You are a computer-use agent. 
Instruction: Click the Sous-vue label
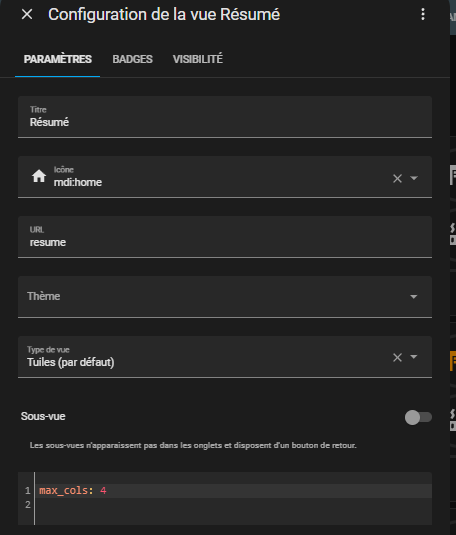coord(43,416)
